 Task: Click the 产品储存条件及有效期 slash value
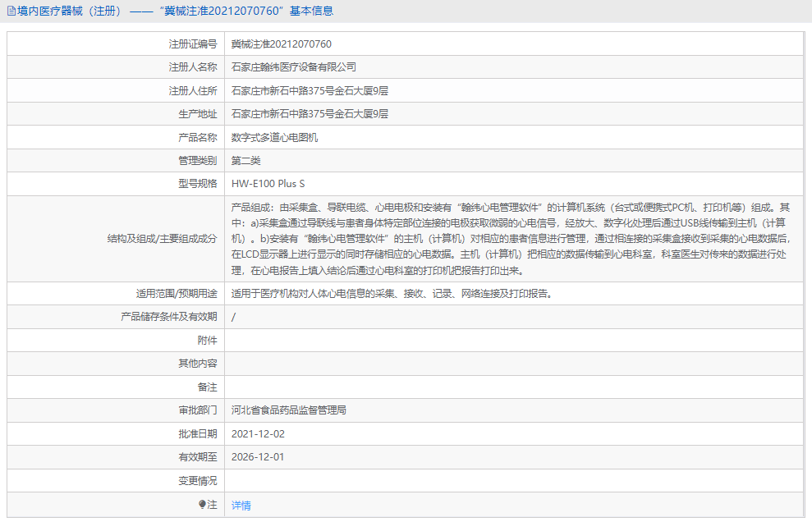234,316
